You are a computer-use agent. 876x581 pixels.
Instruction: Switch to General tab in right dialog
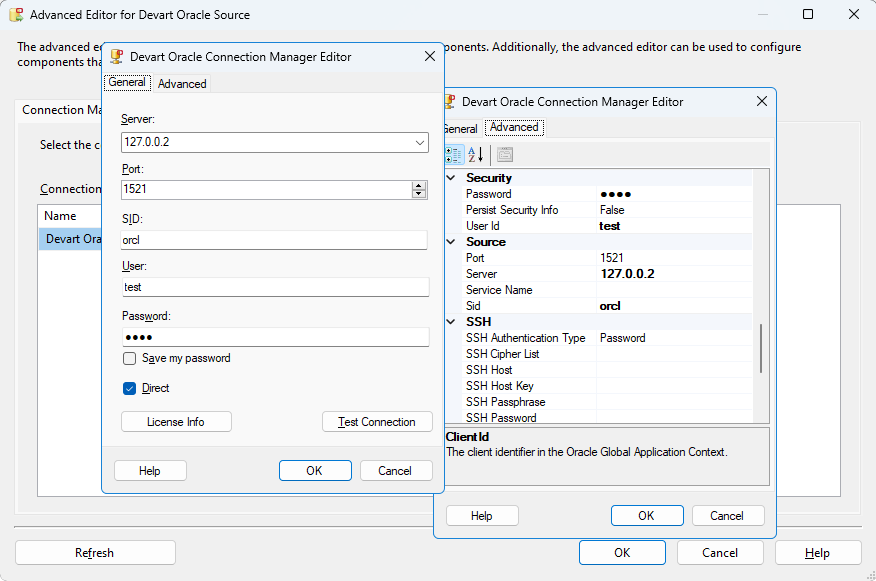460,128
